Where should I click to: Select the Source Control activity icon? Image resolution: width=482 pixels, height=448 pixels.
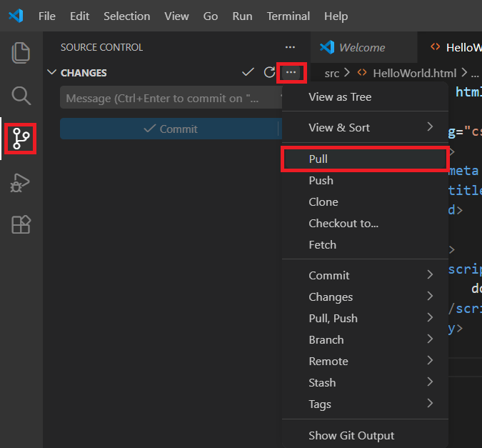[x=21, y=137]
